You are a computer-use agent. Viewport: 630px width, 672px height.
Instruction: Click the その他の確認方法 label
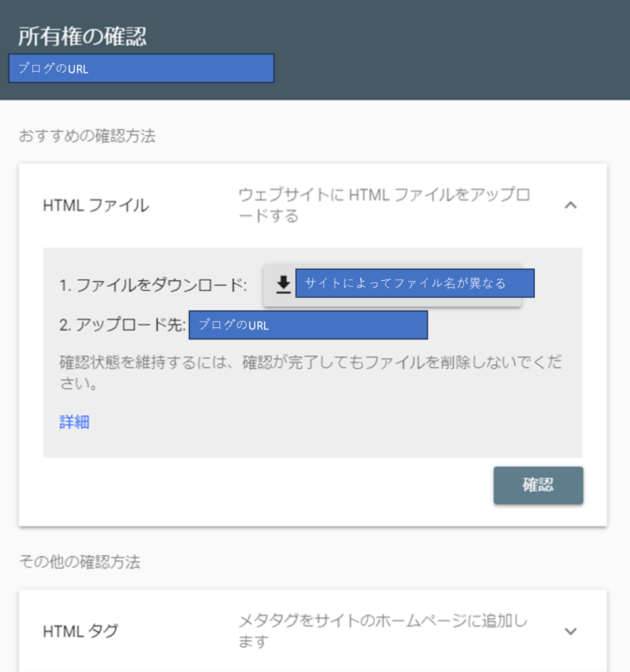click(x=79, y=562)
